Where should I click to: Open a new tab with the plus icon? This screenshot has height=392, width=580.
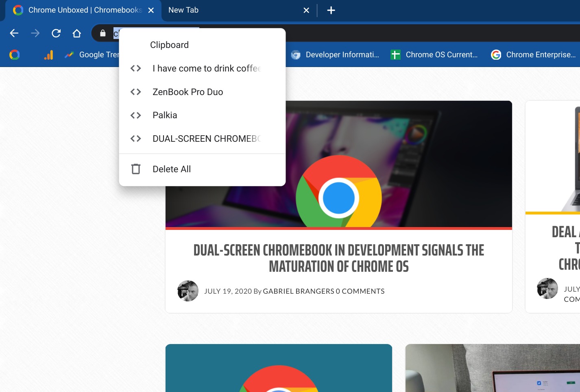coord(331,10)
